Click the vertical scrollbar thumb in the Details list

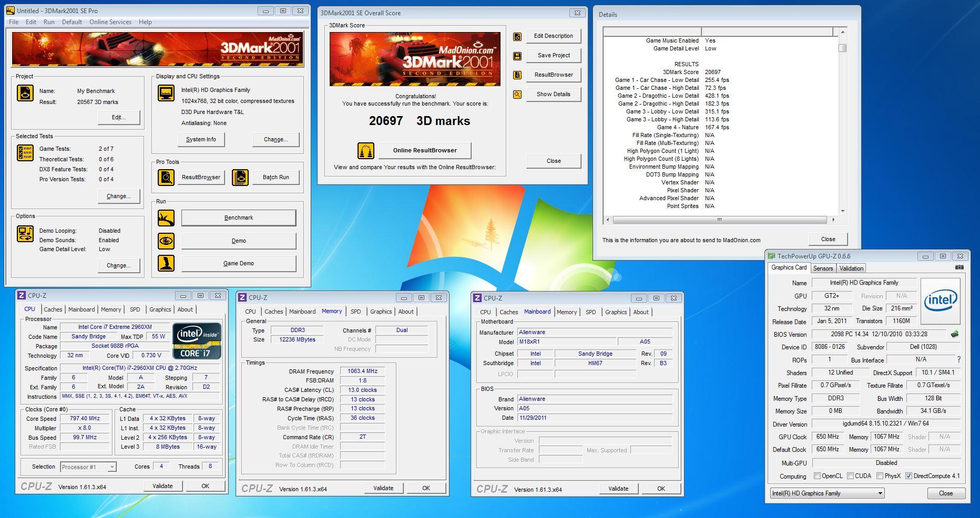pos(842,48)
